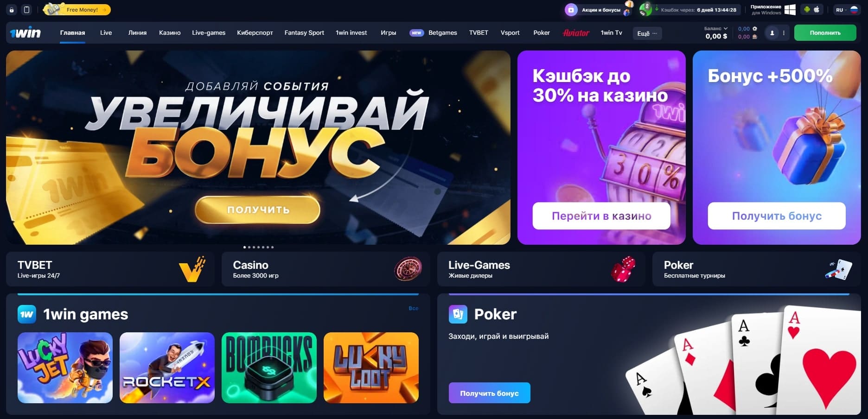Click the mobile device icon beside the lock
This screenshot has height=419, width=868.
27,10
